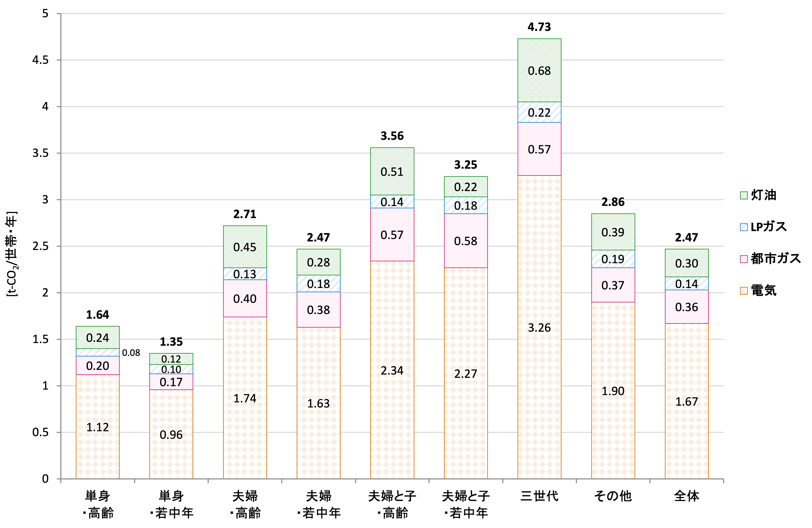
Task: Click the 電気 legend color swatch
Action: click(x=744, y=291)
